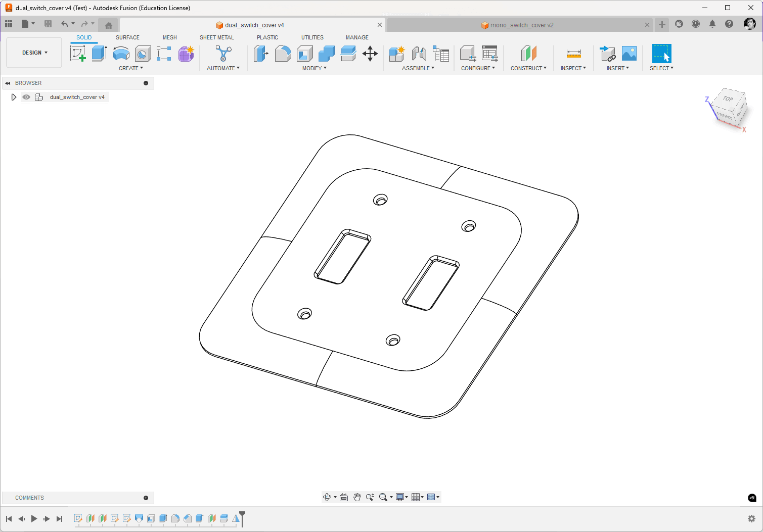Open the Bill of Materials icon
The image size is (763, 532).
[x=441, y=54]
